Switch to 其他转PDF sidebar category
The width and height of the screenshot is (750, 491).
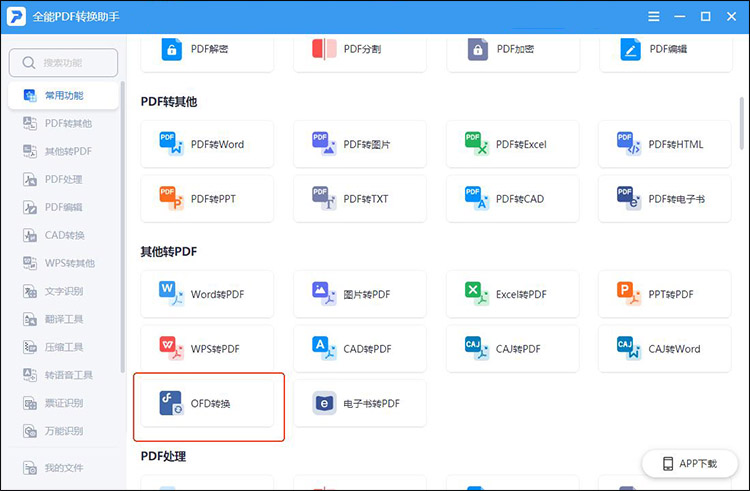(63, 151)
